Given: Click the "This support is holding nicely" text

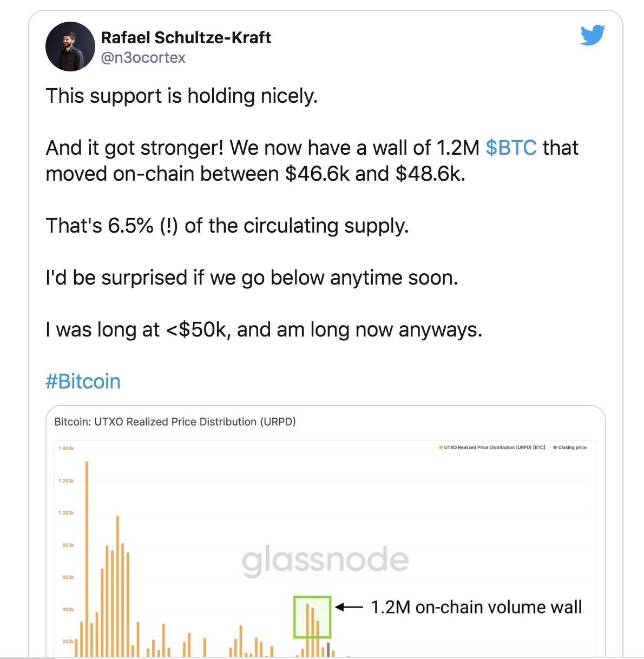Looking at the screenshot, I should 181,96.
